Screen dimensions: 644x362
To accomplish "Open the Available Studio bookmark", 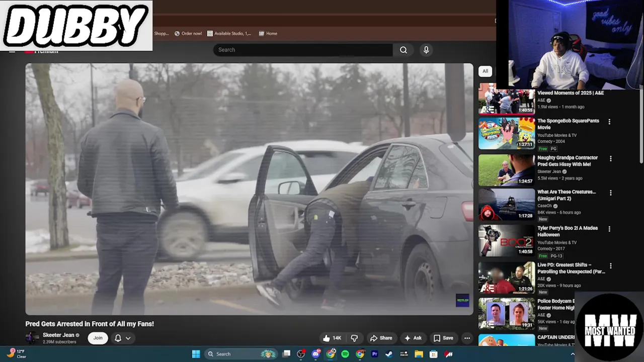I will [x=229, y=34].
